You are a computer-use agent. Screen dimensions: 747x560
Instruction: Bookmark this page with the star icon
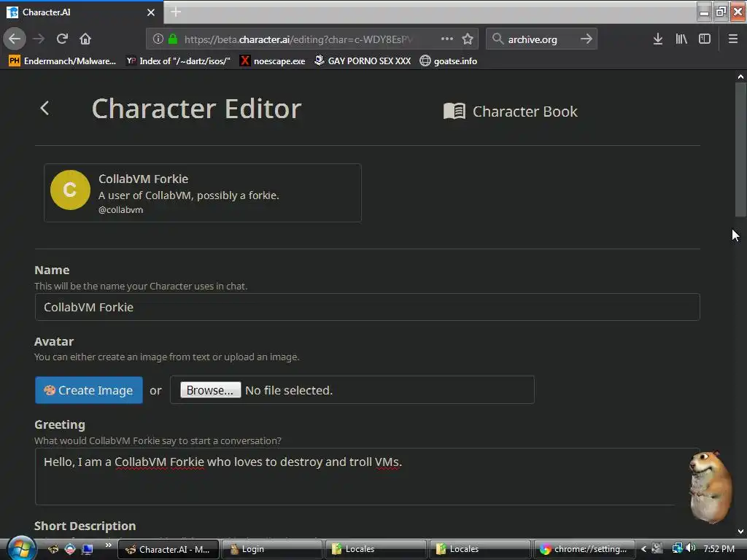[x=468, y=39]
